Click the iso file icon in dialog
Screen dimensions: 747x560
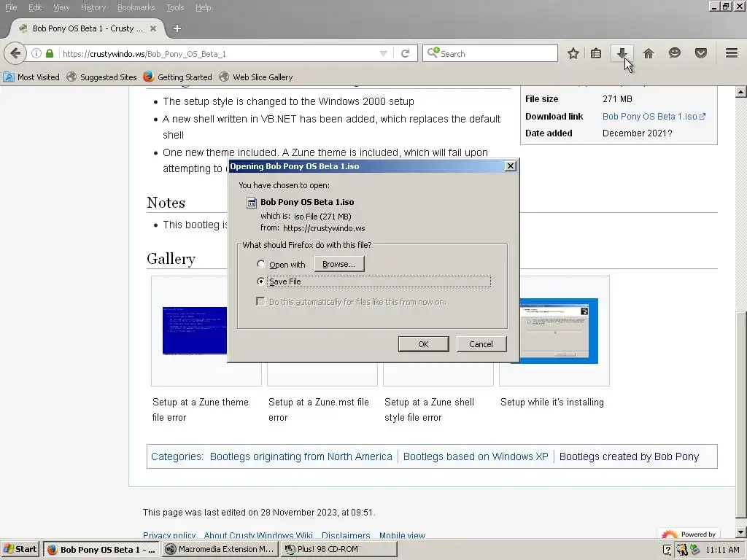click(252, 203)
